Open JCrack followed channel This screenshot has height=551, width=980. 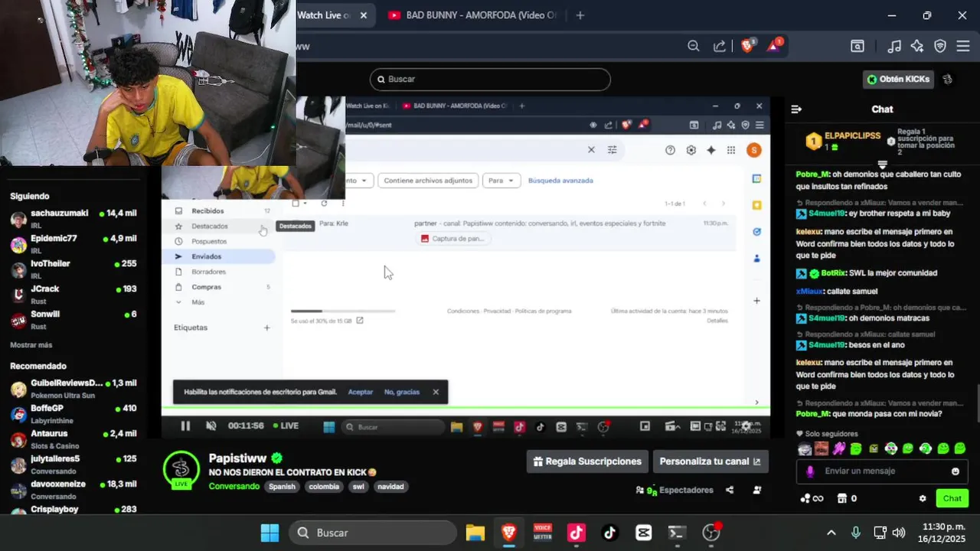73,294
